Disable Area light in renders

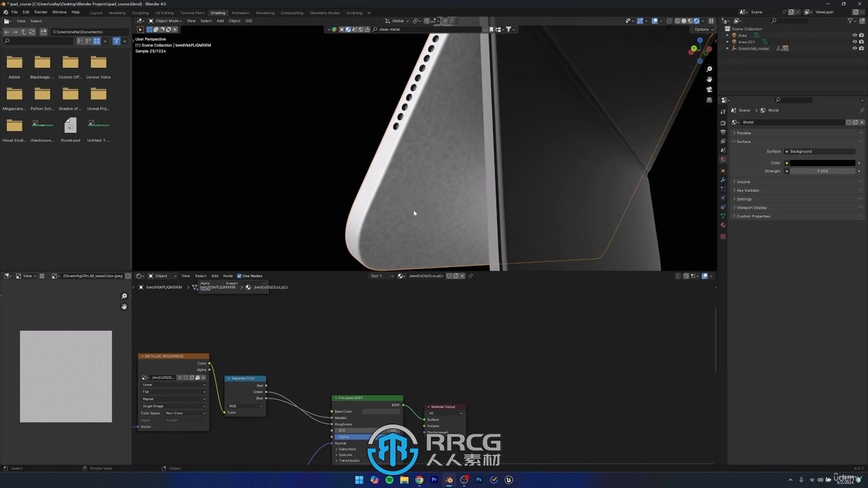coord(862,35)
